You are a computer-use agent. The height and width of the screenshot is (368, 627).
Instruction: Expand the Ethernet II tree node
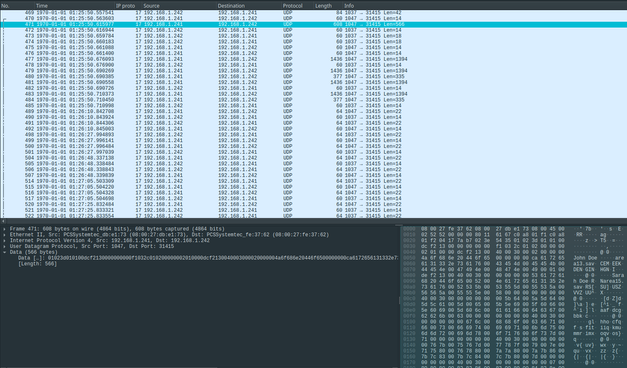click(x=4, y=235)
